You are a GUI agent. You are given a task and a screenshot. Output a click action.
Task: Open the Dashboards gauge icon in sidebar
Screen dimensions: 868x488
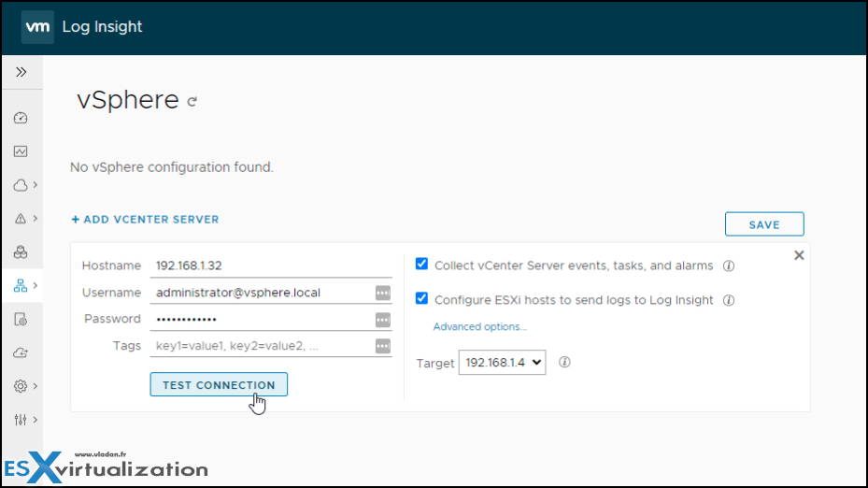pyautogui.click(x=21, y=118)
